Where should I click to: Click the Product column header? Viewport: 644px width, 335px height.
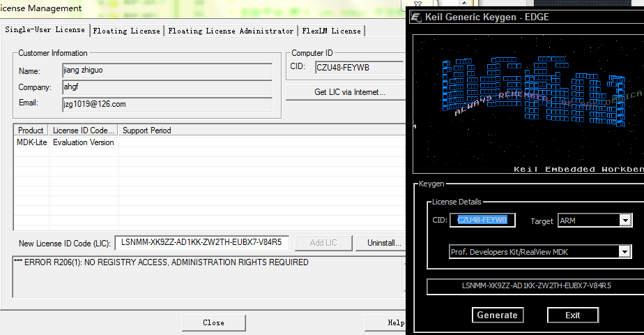coord(31,130)
